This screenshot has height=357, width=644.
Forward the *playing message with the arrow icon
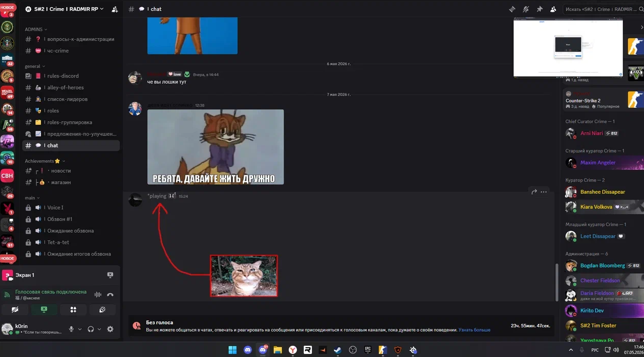pos(534,192)
